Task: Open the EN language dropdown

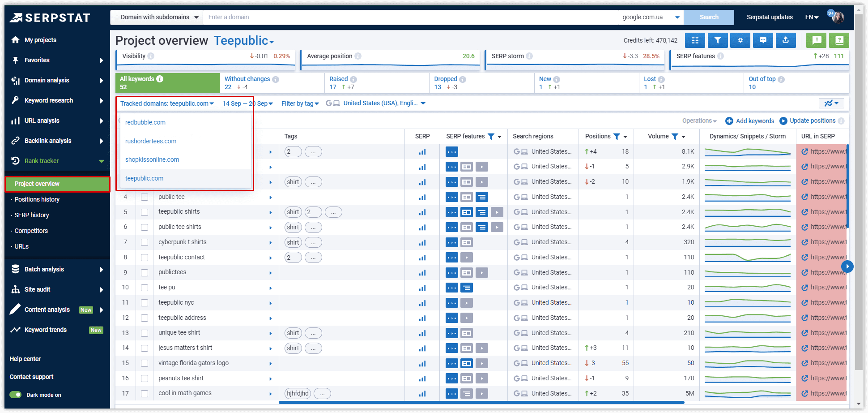Action: 812,17
